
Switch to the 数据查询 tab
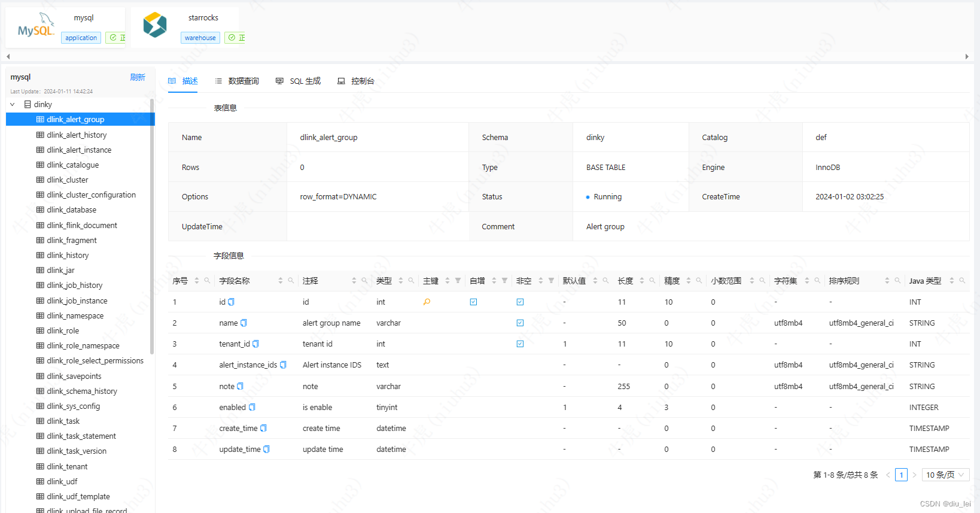(x=237, y=81)
